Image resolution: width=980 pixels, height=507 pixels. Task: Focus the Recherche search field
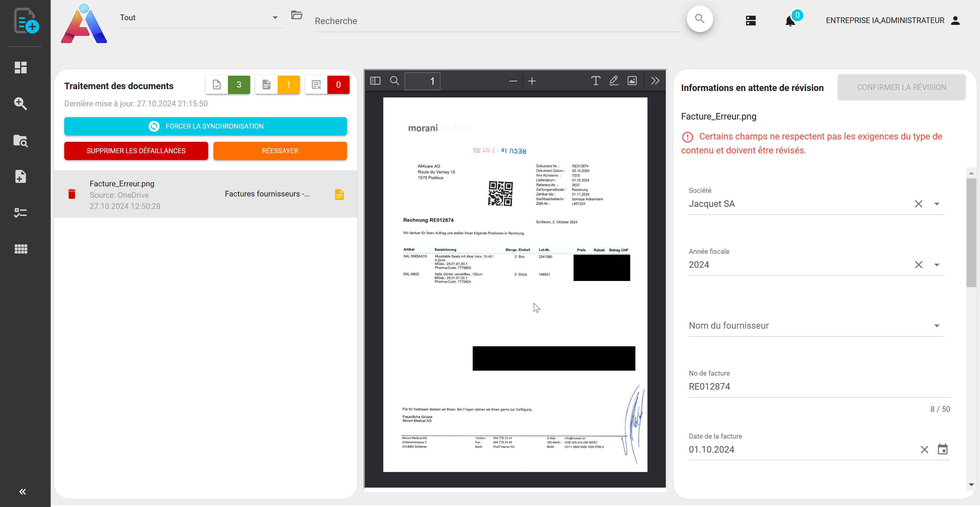pyautogui.click(x=497, y=21)
